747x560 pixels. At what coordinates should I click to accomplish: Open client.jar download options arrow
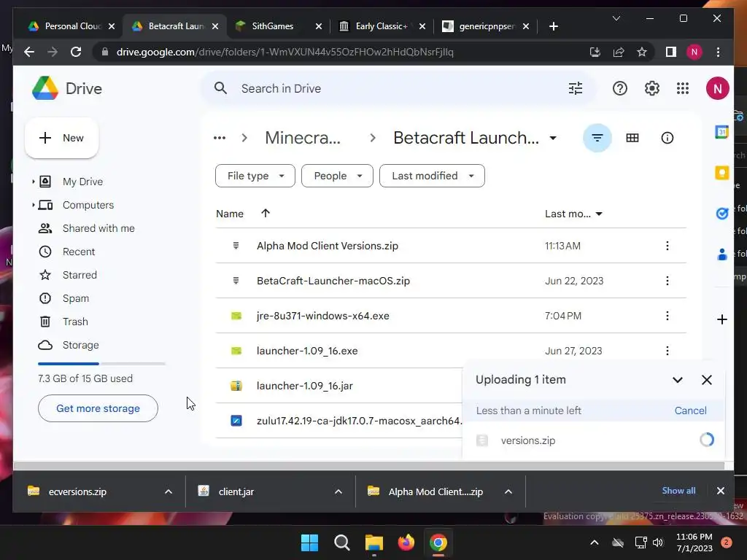(x=338, y=491)
